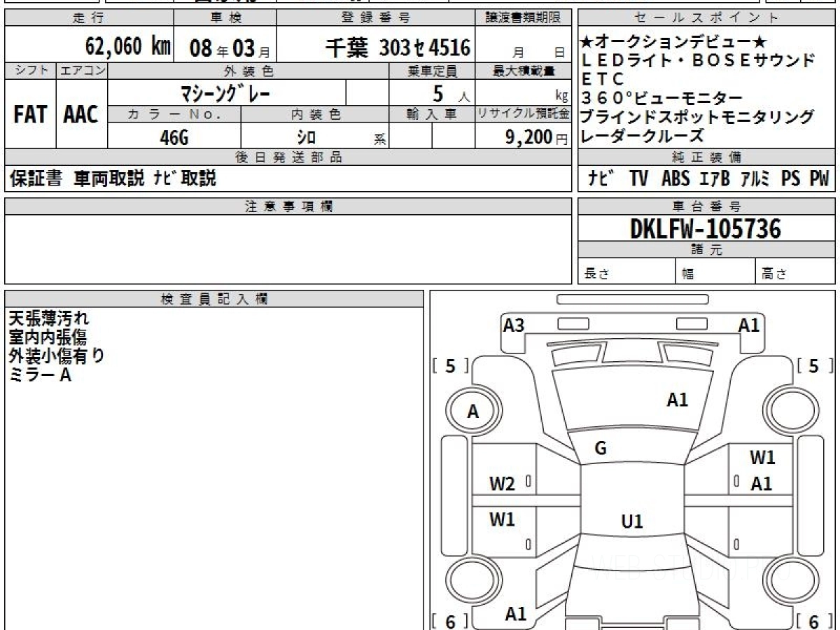
Task: Click the AAC air conditioner value
Action: pos(81,115)
